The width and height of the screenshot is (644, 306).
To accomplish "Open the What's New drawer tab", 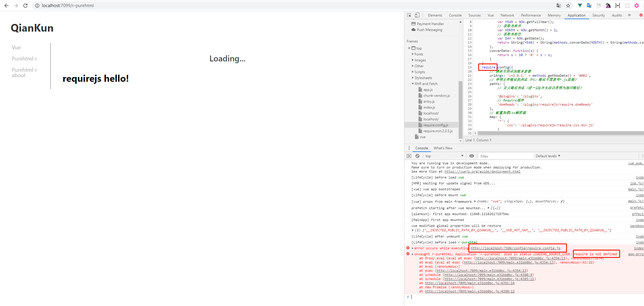I will pos(443,148).
